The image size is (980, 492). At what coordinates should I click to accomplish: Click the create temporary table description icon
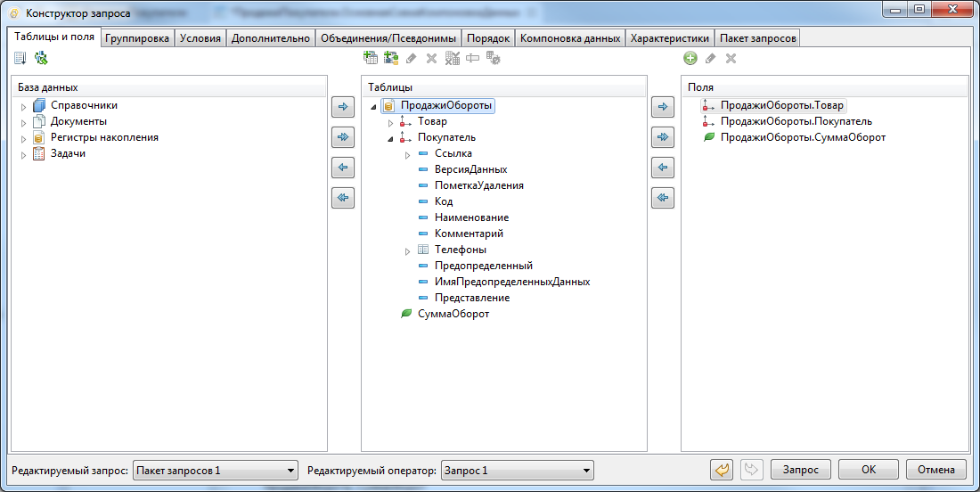[x=391, y=58]
